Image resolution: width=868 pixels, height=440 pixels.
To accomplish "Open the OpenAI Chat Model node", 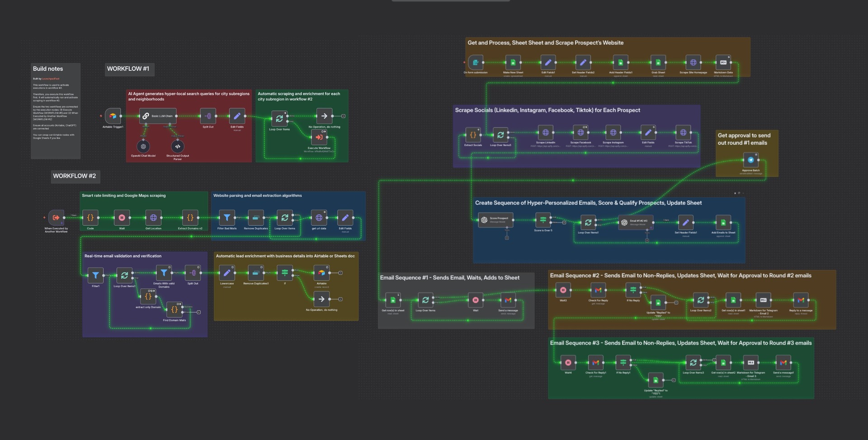I will (x=143, y=146).
